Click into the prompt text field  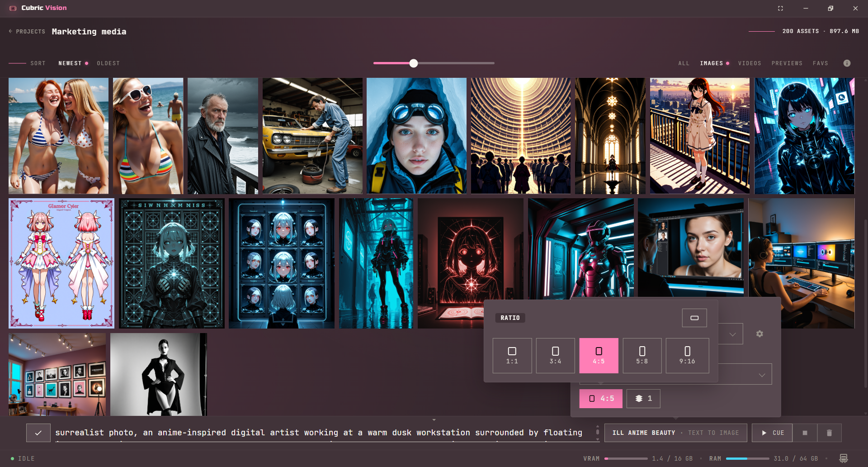tap(324, 433)
